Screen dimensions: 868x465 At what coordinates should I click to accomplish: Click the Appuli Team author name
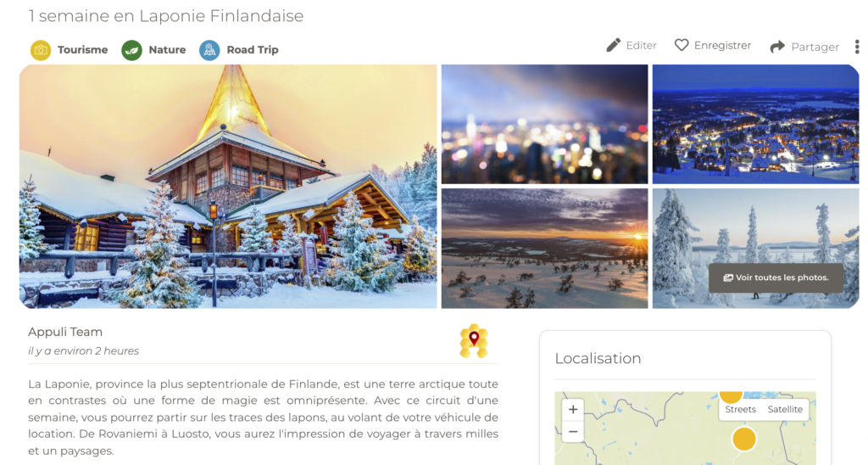click(x=65, y=332)
